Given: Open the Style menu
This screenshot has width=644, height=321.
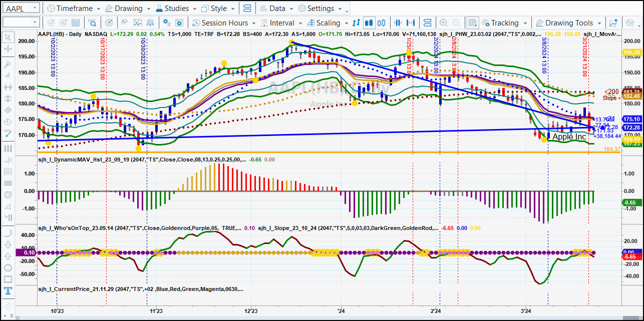Looking at the screenshot, I should (218, 8).
